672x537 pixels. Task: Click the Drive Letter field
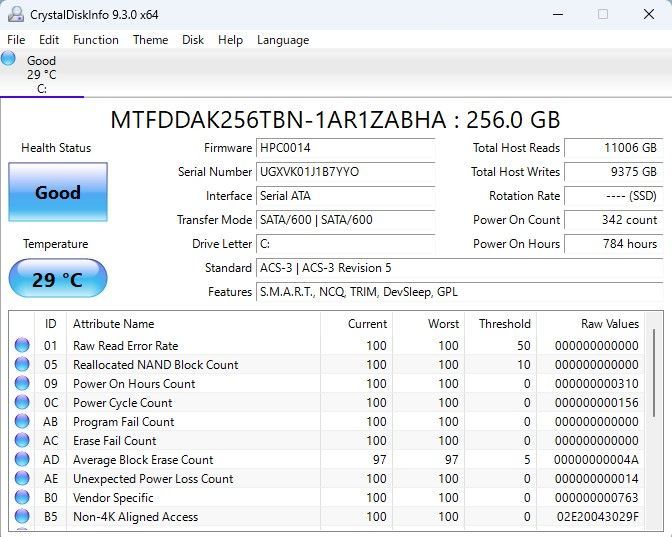345,244
